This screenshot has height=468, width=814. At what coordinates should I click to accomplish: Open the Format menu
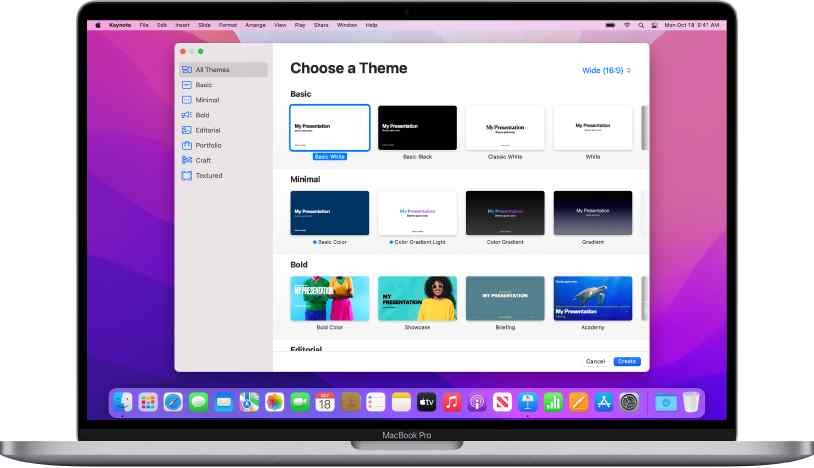tap(227, 25)
